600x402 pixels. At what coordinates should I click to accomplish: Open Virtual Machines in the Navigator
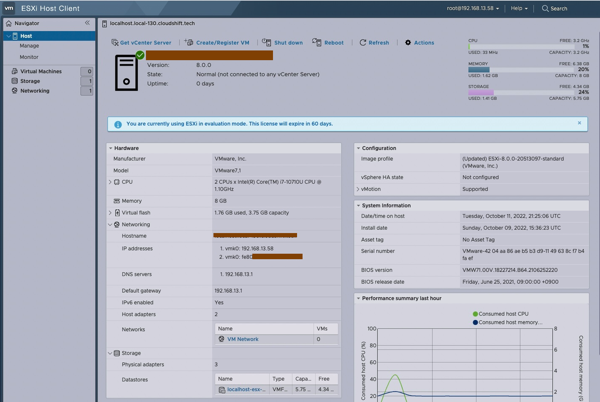pos(41,71)
